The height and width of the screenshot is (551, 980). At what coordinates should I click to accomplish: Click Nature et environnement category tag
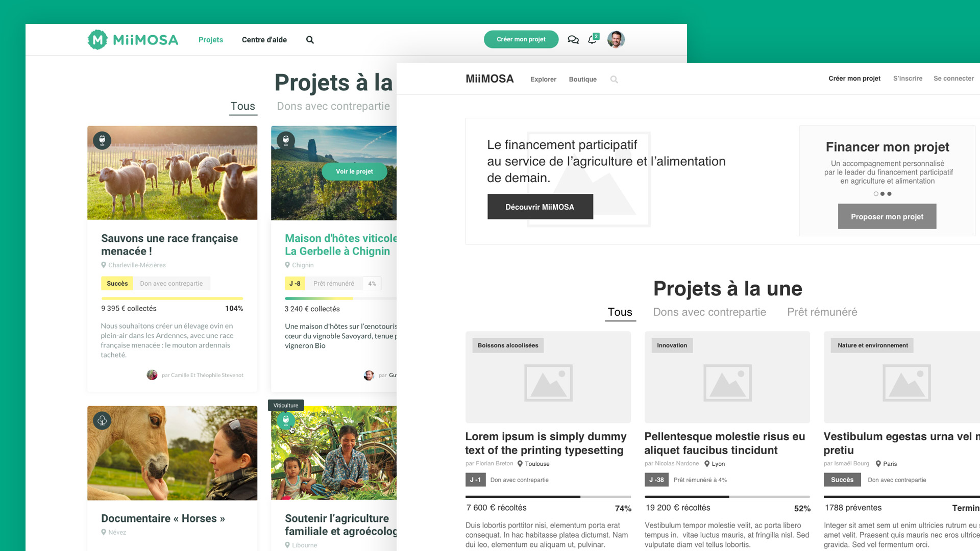point(872,345)
